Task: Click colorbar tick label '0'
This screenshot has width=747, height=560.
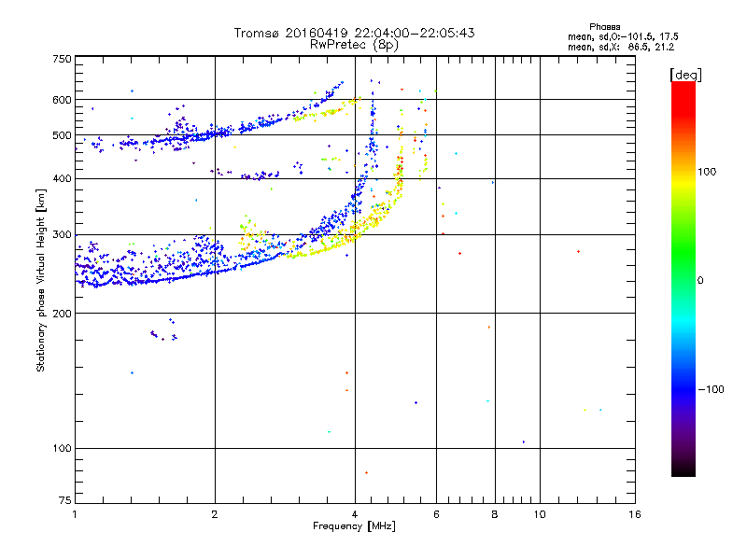Action: [700, 281]
